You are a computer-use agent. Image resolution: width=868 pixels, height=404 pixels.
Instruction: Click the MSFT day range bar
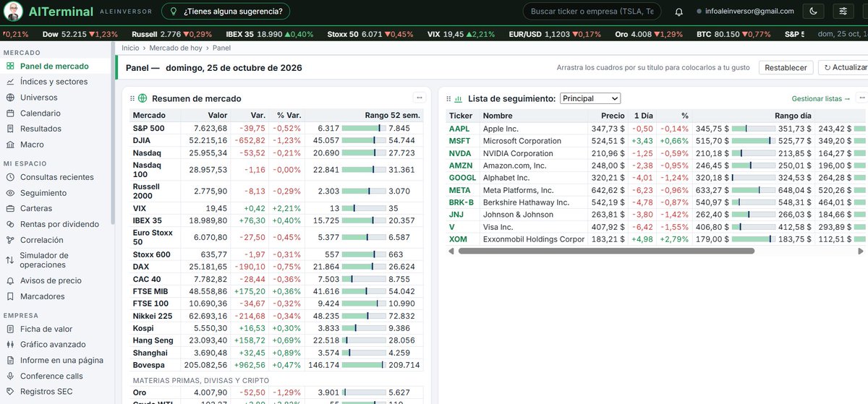click(x=754, y=141)
